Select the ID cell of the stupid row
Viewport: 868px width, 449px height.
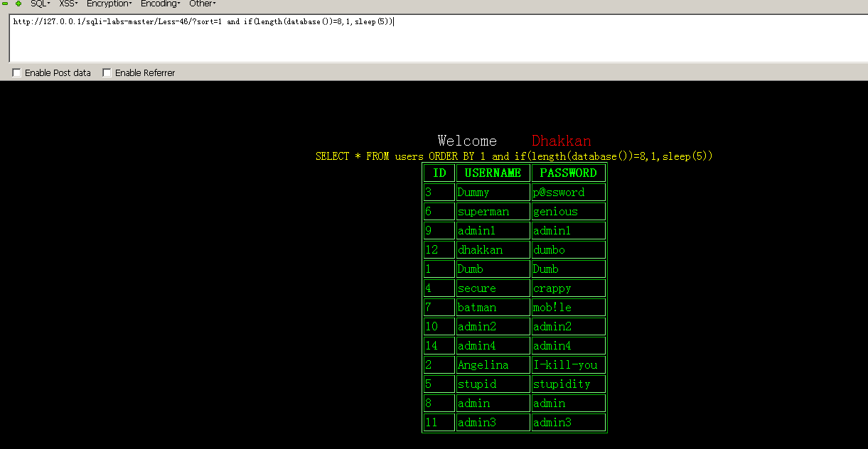click(439, 384)
